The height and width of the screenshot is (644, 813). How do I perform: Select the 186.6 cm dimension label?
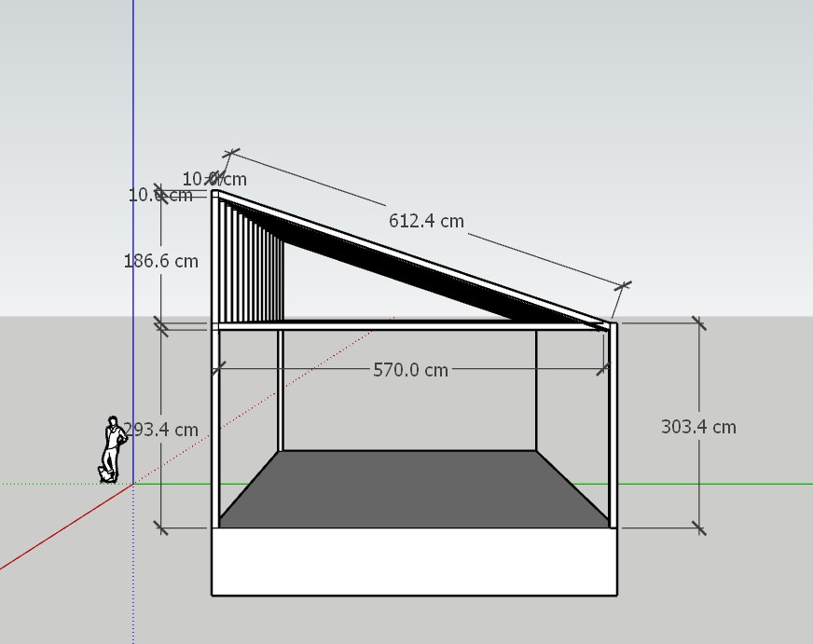(160, 262)
